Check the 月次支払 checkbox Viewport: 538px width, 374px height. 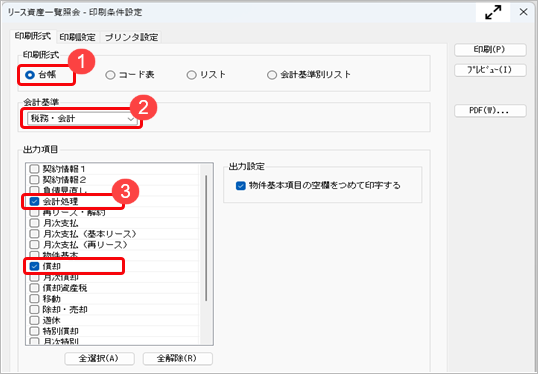click(34, 223)
